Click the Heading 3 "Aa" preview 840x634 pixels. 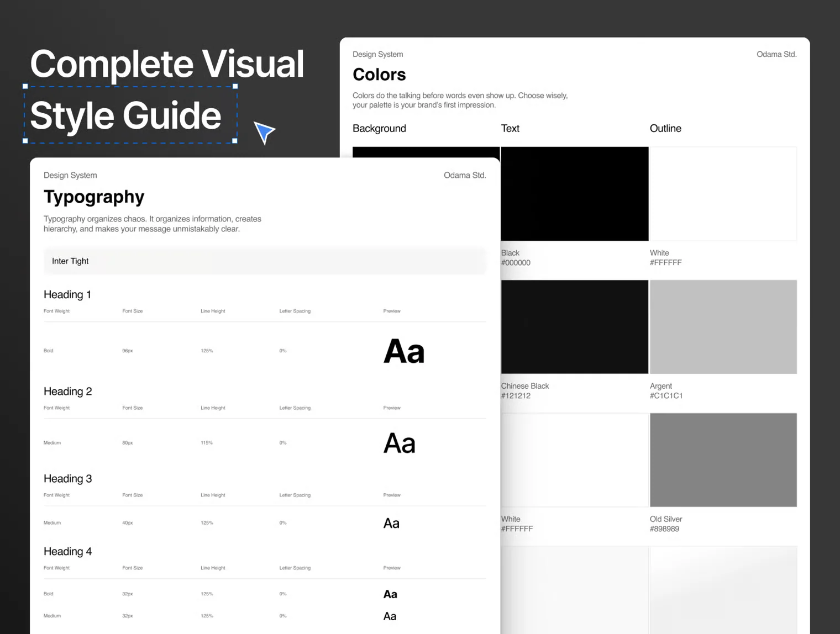tap(391, 523)
